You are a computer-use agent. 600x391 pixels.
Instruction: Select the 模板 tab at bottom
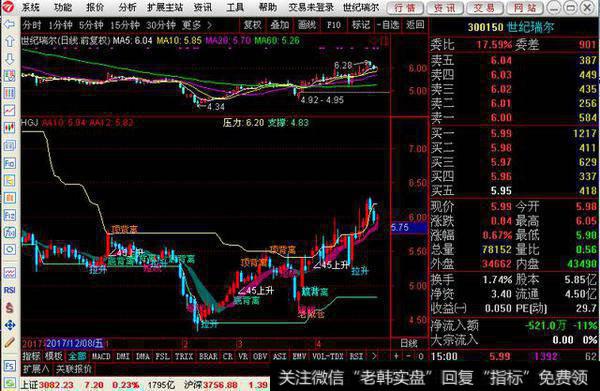(54, 356)
